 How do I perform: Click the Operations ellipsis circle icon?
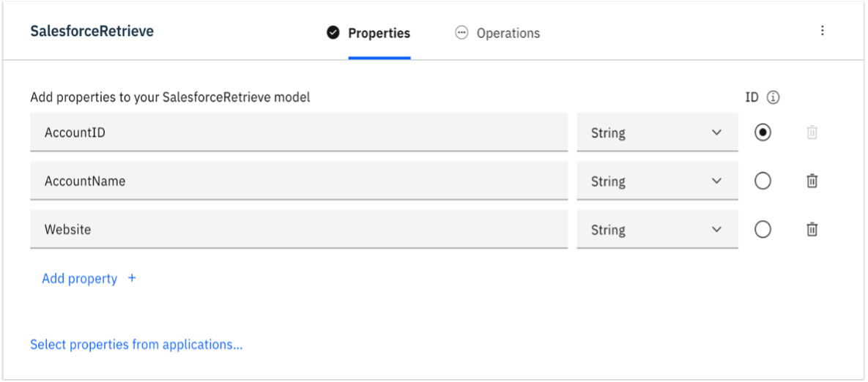coord(461,33)
